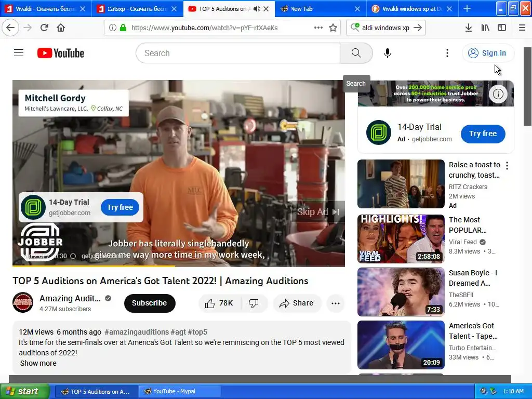Screen dimensions: 532x399
Task: Search with voice microphone icon
Action: tap(388, 53)
